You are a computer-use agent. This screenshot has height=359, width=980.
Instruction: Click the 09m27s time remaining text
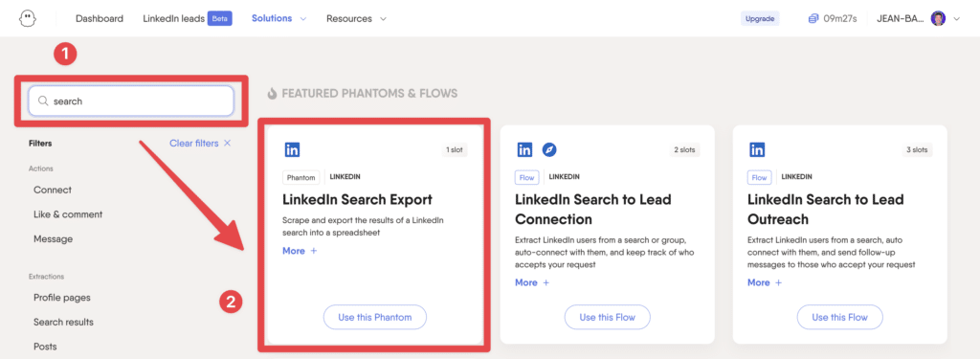pos(841,19)
